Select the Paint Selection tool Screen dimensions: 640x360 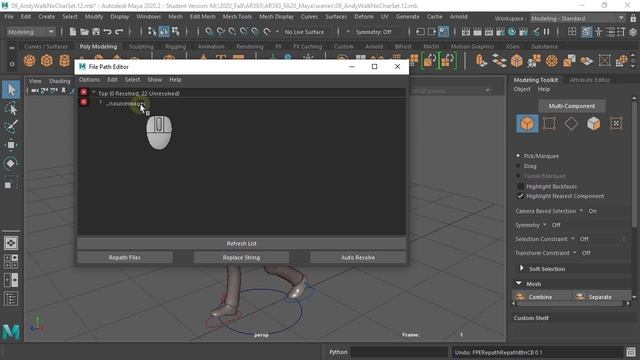click(11, 127)
